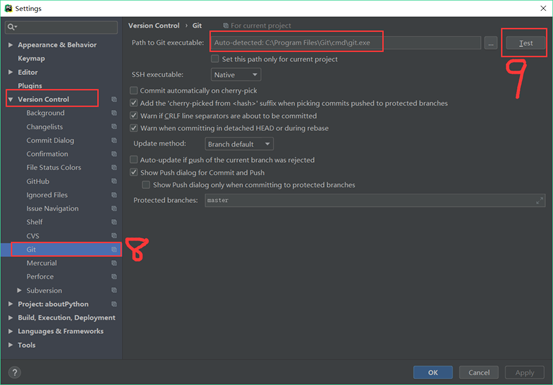Click the project-level icon beside Commit Dialog
Image resolution: width=553 pixels, height=385 pixels.
[114, 140]
